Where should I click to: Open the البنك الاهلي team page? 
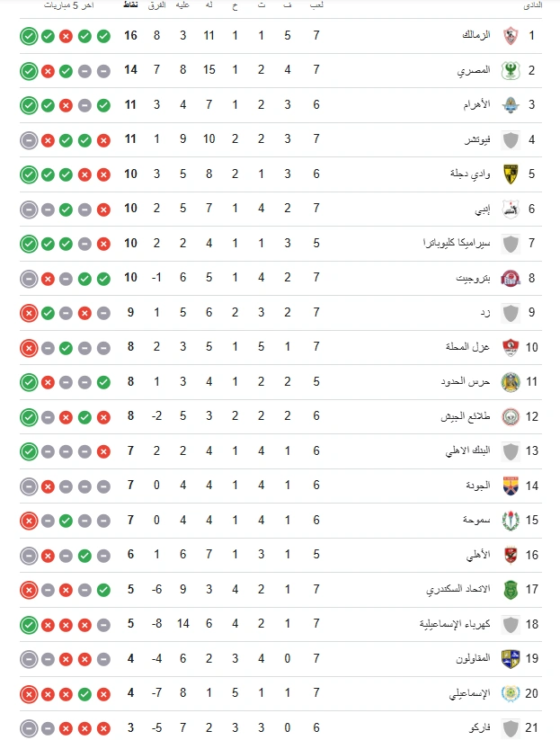pos(467,450)
